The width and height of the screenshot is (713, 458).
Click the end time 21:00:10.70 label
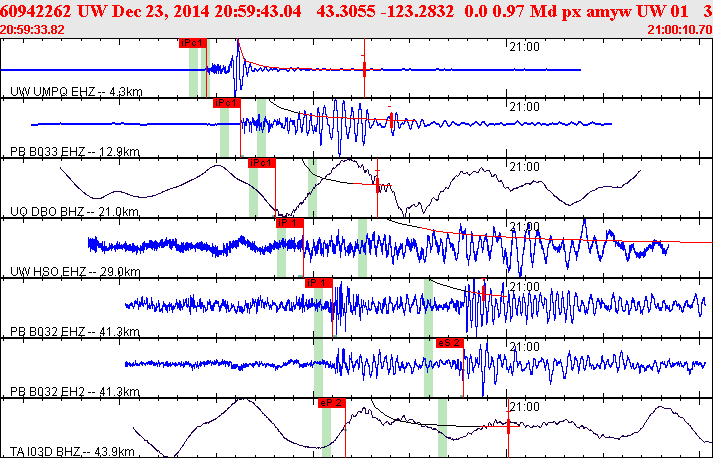coord(680,30)
